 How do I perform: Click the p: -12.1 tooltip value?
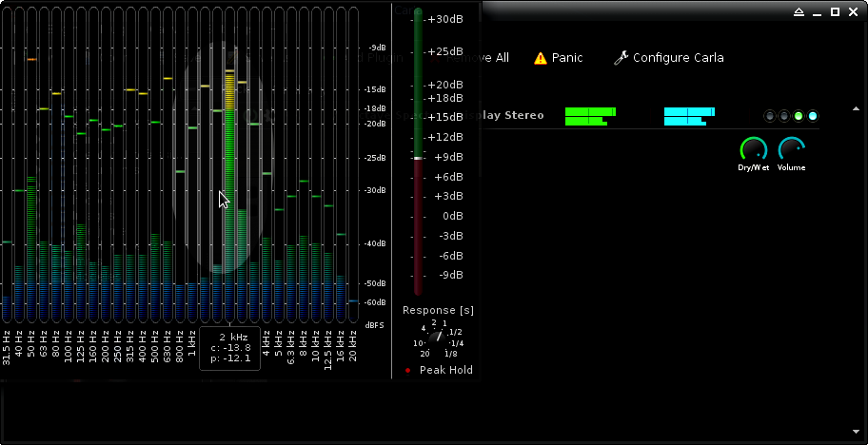[x=231, y=358]
